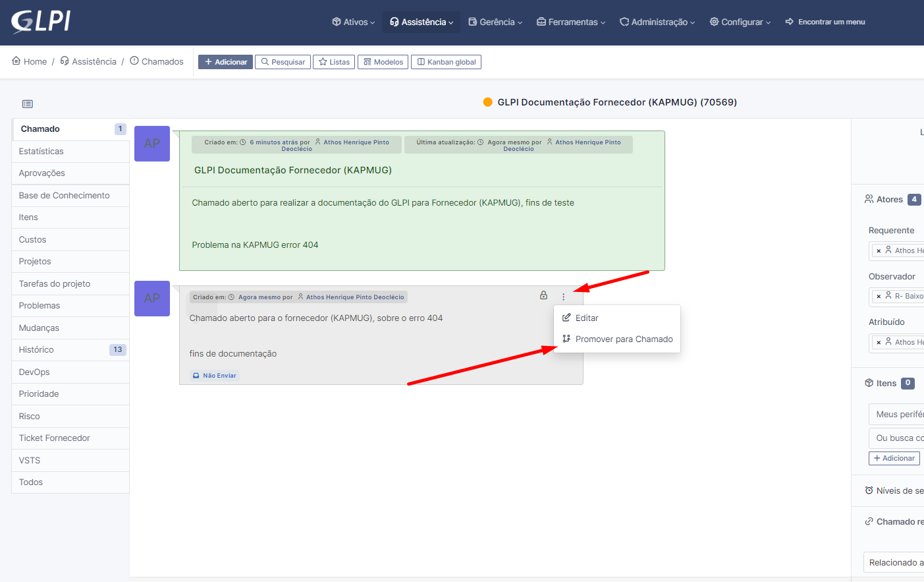The width and height of the screenshot is (924, 582).
Task: Click Encontrar um menu
Action: click(x=825, y=22)
